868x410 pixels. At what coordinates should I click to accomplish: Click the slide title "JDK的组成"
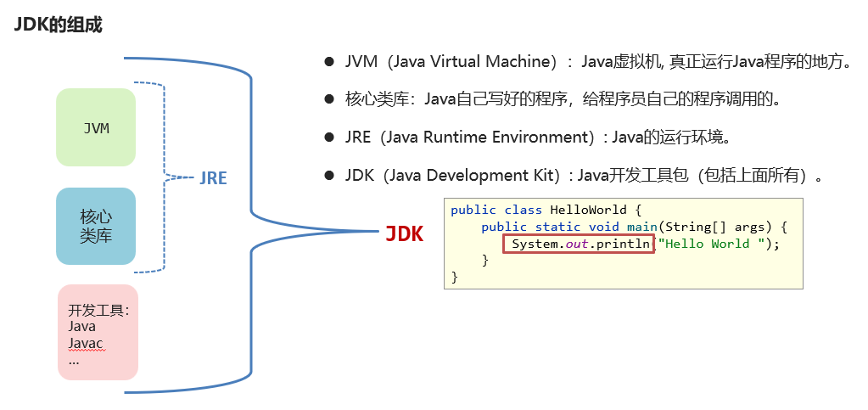pyautogui.click(x=58, y=25)
